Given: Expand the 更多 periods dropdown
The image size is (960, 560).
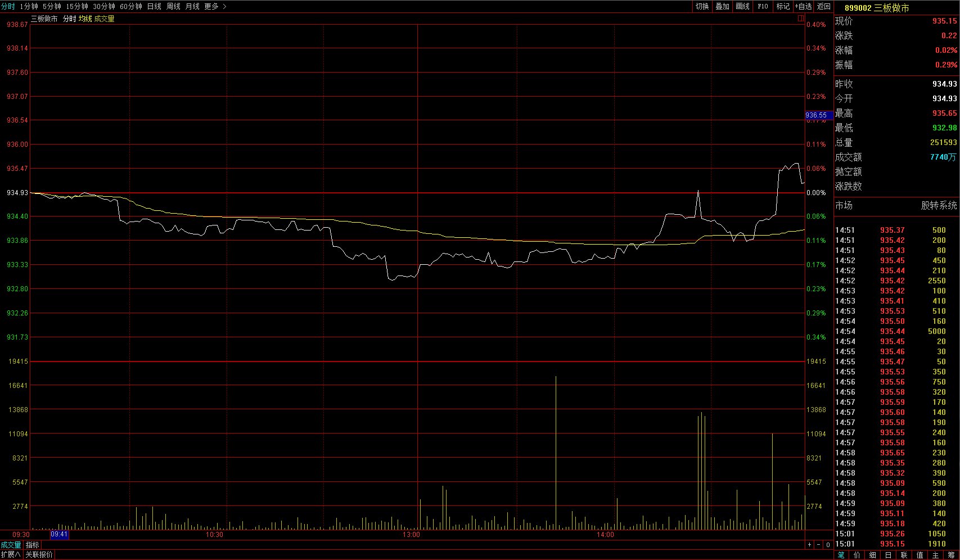Looking at the screenshot, I should point(215,6).
